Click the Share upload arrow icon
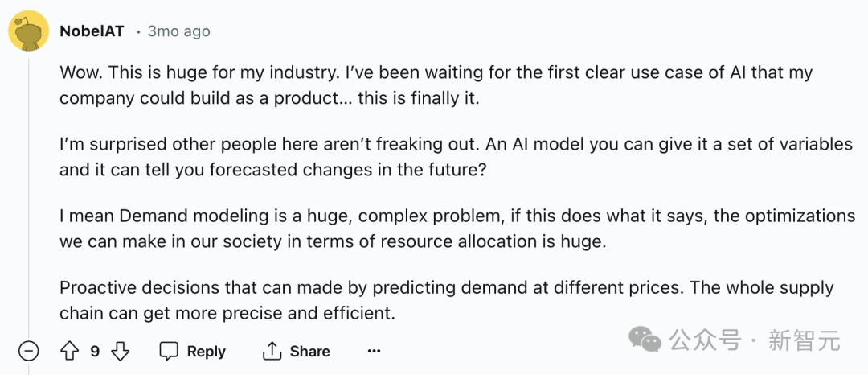The height and width of the screenshot is (375, 868). tap(272, 352)
